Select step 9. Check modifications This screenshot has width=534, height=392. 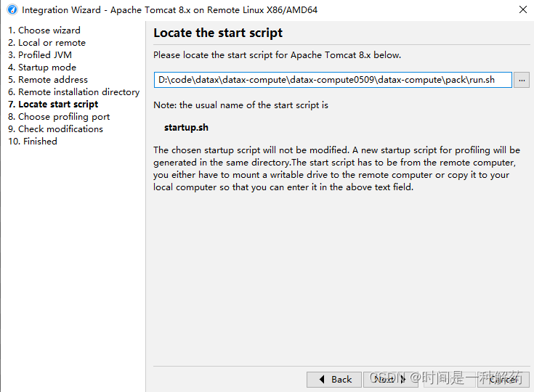coord(55,129)
